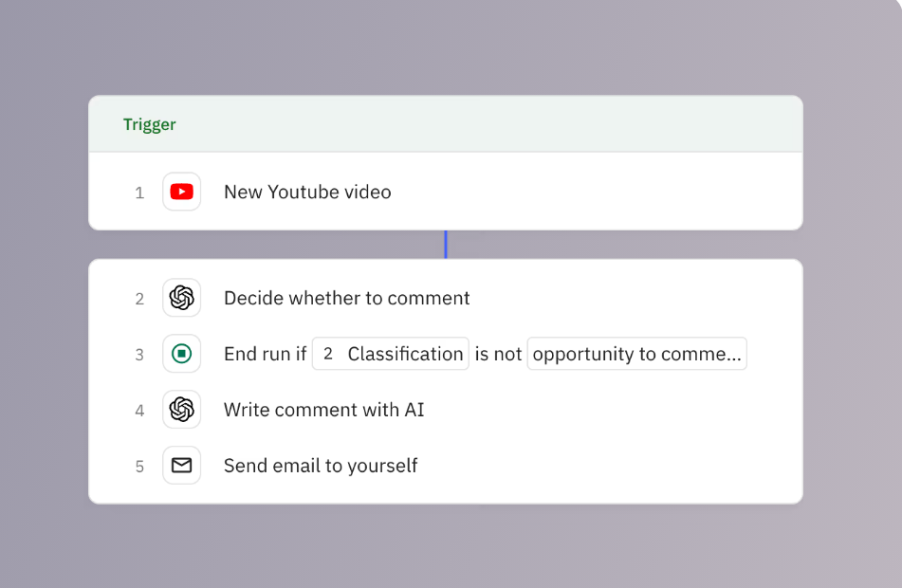The width and height of the screenshot is (902, 588).
Task: Click the Trigger section header
Action: (x=149, y=124)
